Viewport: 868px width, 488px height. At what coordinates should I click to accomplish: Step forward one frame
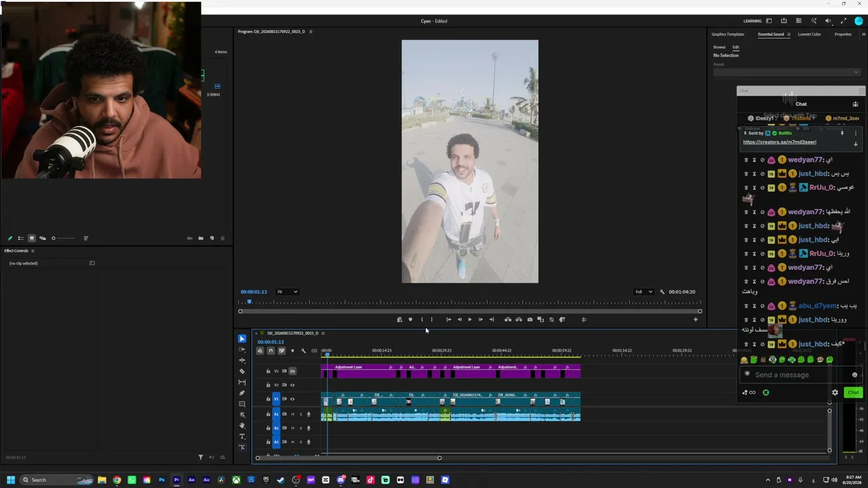(481, 319)
